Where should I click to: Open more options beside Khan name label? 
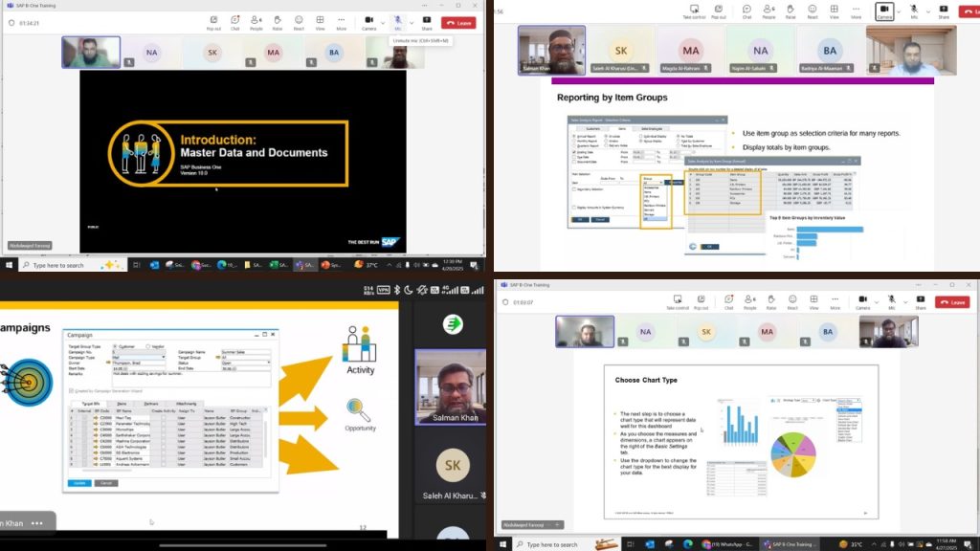(x=37, y=523)
